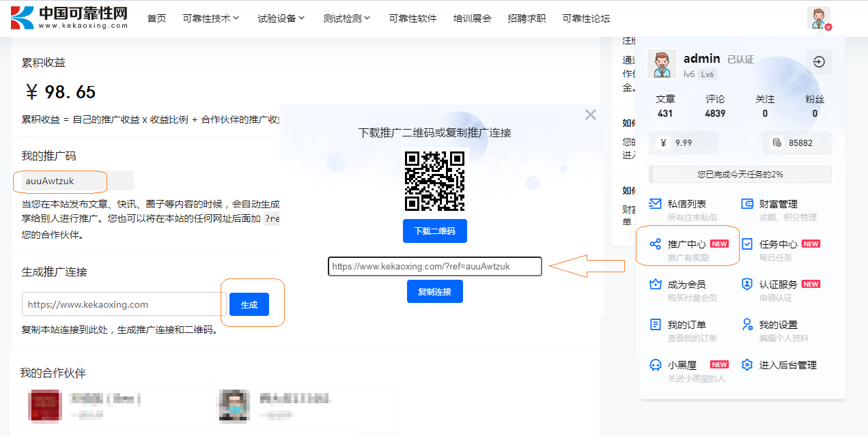Expand the 试验设备 navigation dropdown
This screenshot has height=436, width=868.
[281, 18]
